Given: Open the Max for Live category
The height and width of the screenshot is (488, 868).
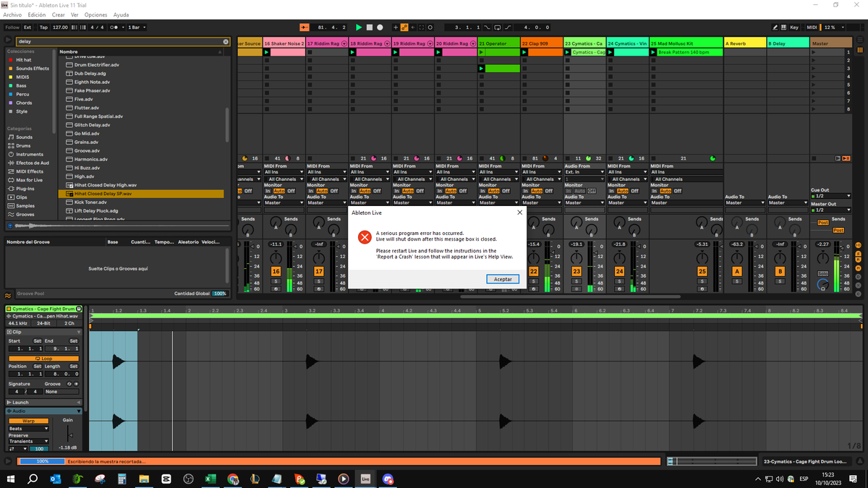Looking at the screenshot, I should click(29, 180).
